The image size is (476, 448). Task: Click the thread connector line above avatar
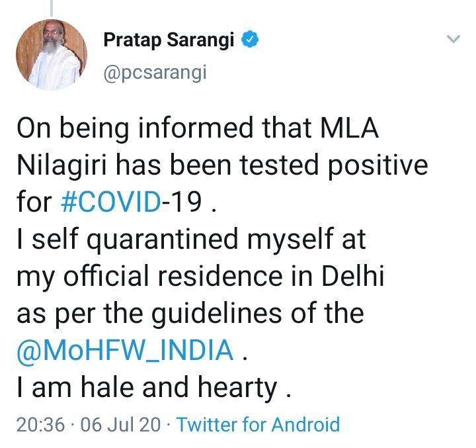[52, 8]
